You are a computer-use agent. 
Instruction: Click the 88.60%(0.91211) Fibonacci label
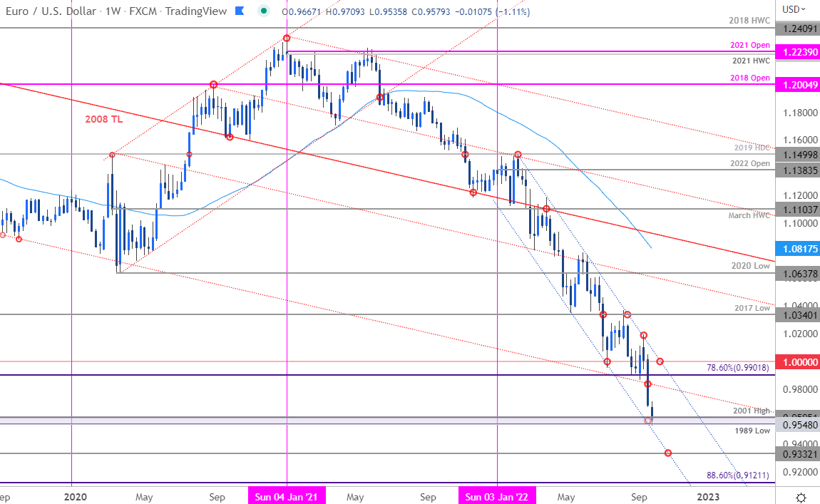[738, 475]
